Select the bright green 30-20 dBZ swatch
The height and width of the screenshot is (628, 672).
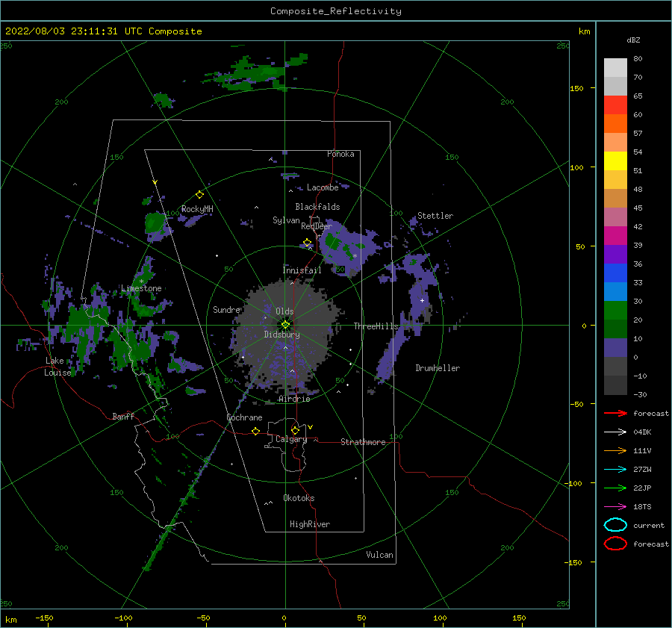pyautogui.click(x=615, y=311)
